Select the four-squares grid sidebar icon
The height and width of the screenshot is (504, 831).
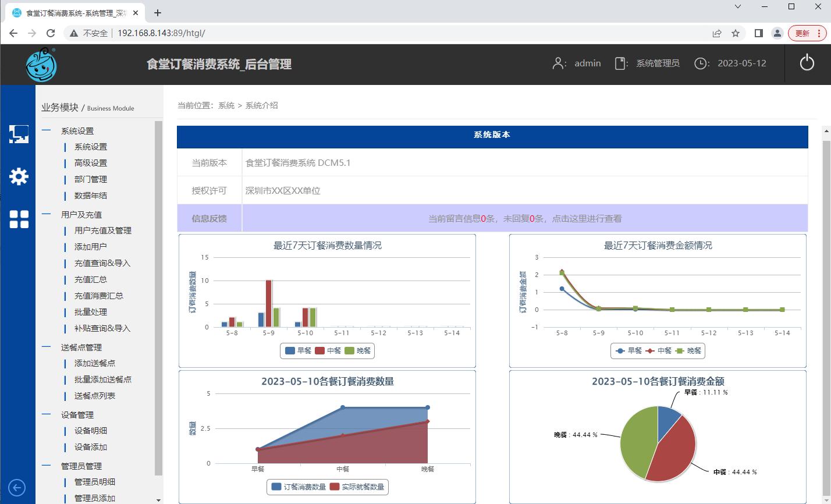coord(19,219)
